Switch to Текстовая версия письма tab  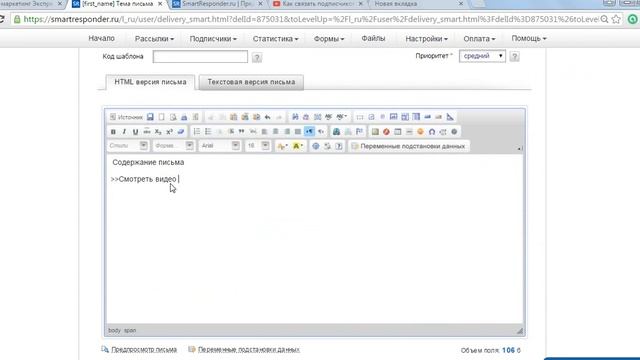(x=251, y=82)
